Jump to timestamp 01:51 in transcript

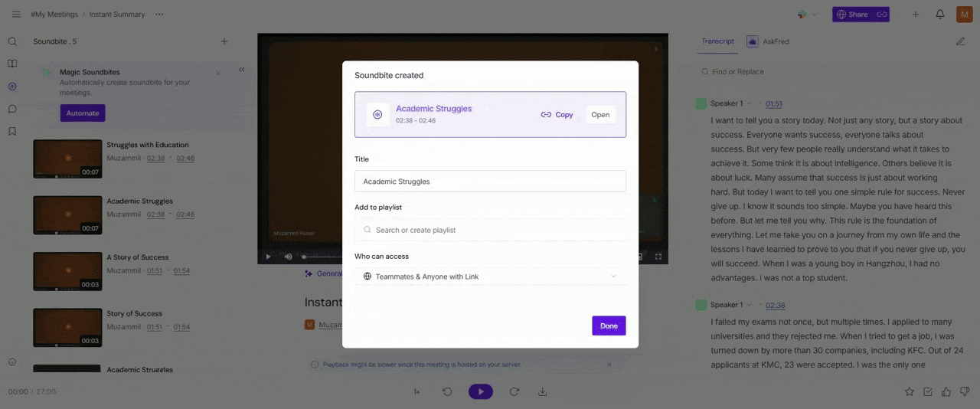[773, 103]
